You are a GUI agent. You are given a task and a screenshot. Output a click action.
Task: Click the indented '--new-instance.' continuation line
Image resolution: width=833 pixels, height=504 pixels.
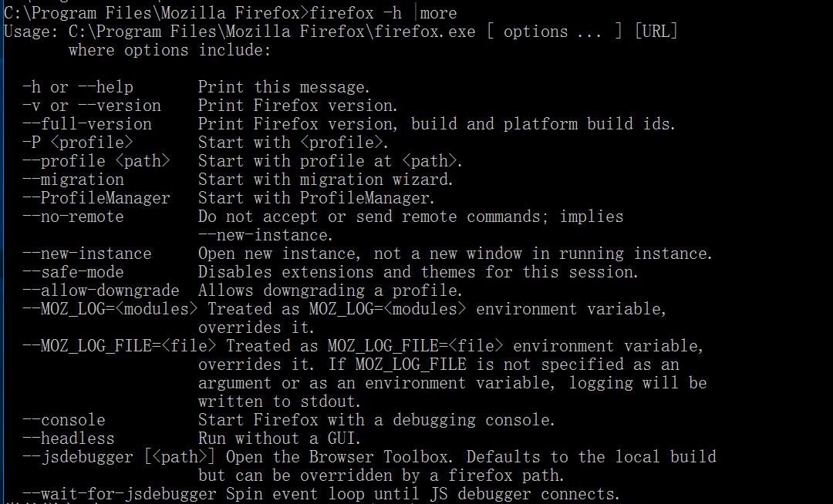click(x=265, y=235)
